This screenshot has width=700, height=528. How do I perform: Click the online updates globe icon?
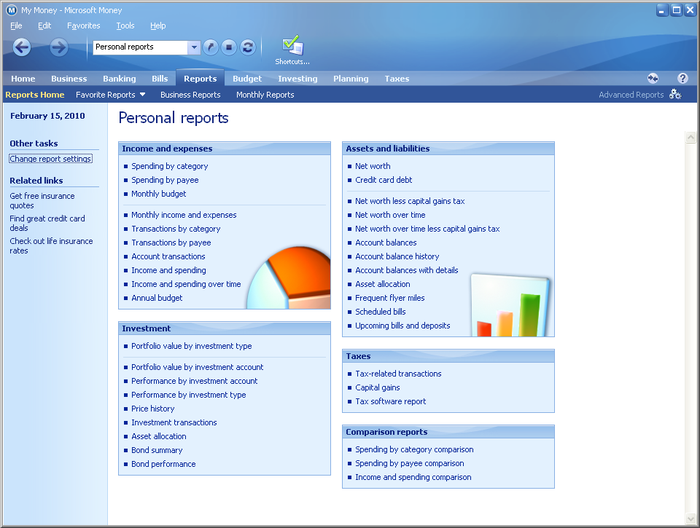(653, 79)
